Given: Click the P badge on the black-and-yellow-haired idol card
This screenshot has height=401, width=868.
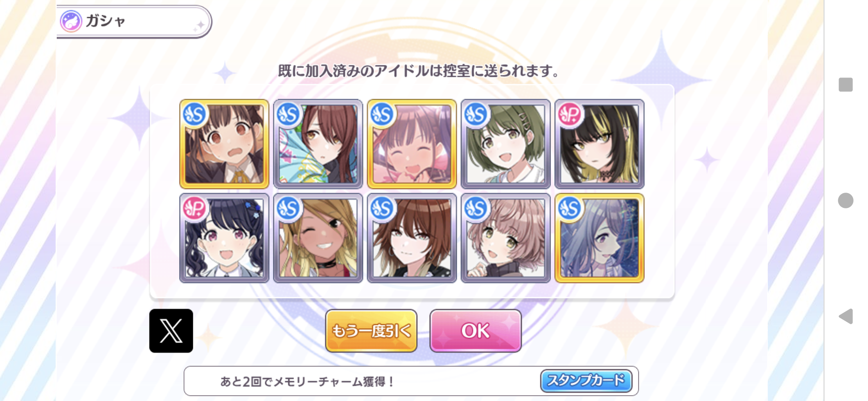Looking at the screenshot, I should tap(570, 114).
